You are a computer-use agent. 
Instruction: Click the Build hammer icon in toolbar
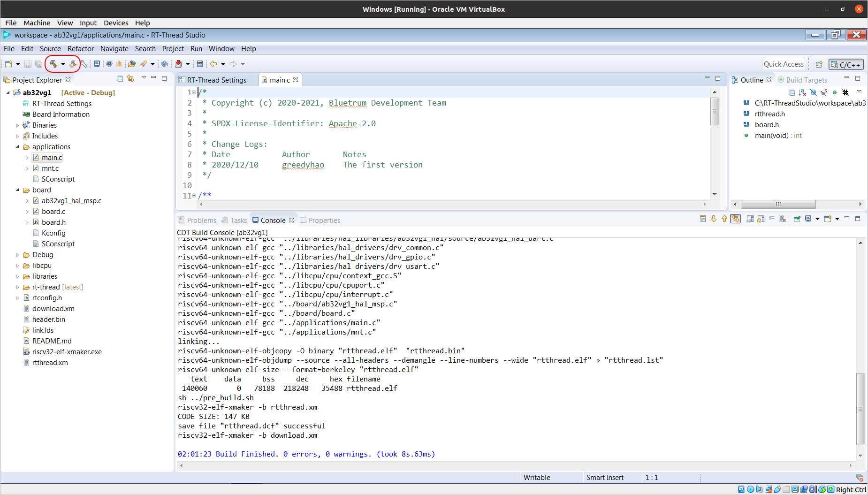(x=53, y=64)
